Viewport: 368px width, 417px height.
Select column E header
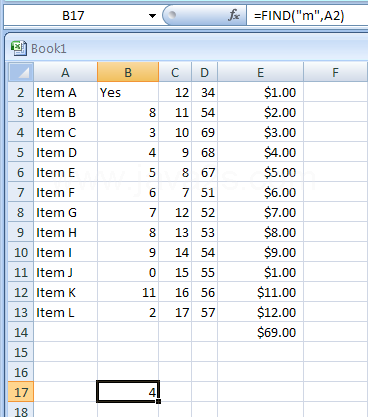[x=260, y=72]
